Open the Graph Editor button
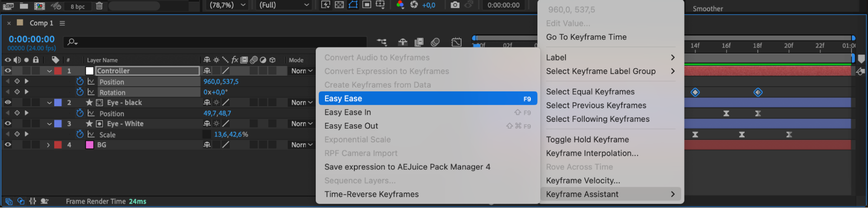The image size is (868, 208). click(x=456, y=42)
